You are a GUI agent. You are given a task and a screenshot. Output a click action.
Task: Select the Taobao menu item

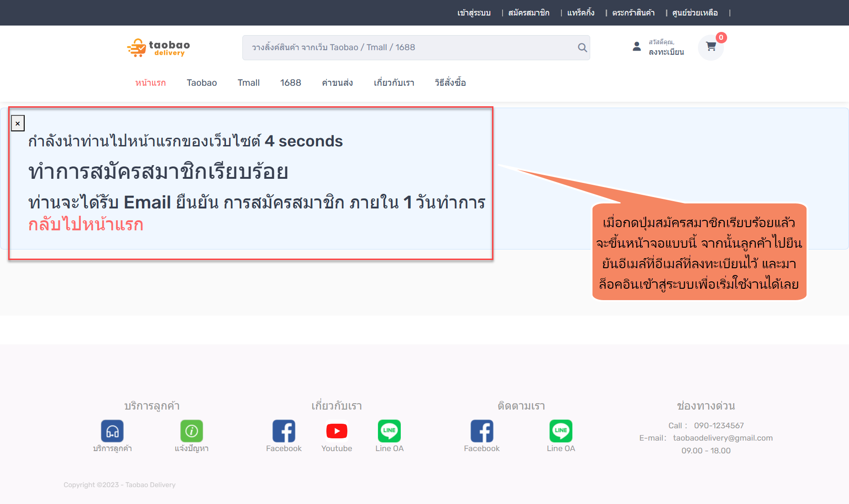[x=202, y=83]
